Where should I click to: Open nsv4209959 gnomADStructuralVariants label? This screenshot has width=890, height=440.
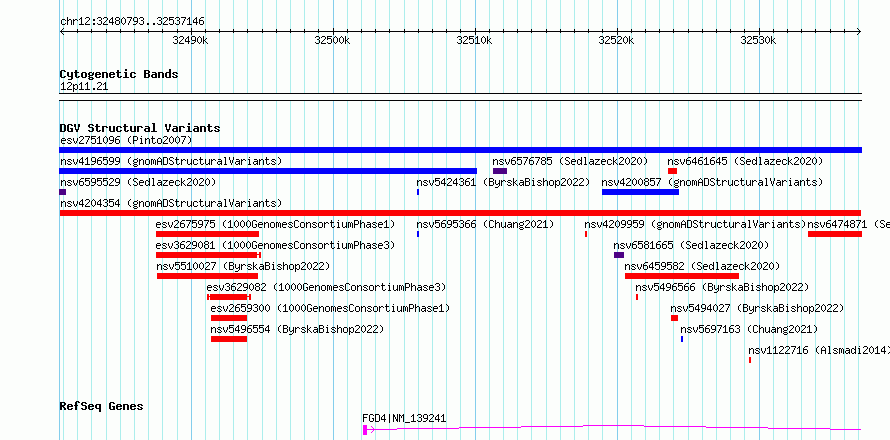click(x=695, y=224)
